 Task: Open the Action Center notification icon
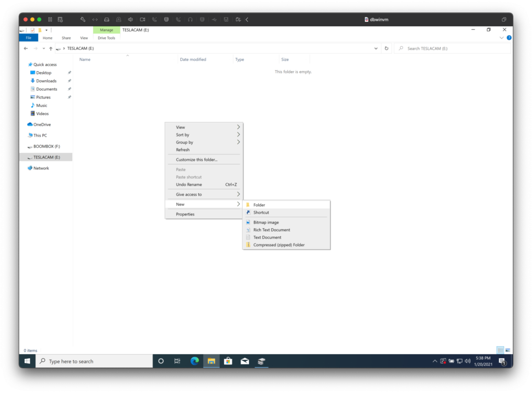[501, 361]
